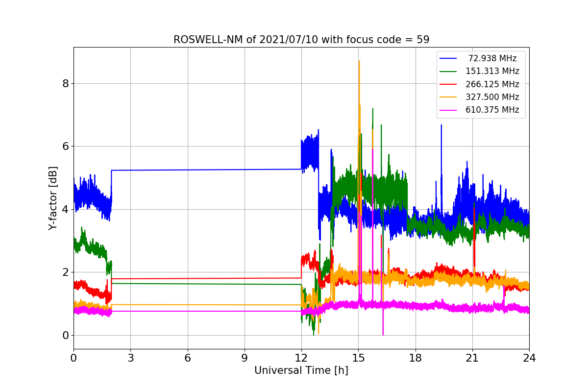
Task: Click x-axis tick label 24
Action: pos(529,358)
